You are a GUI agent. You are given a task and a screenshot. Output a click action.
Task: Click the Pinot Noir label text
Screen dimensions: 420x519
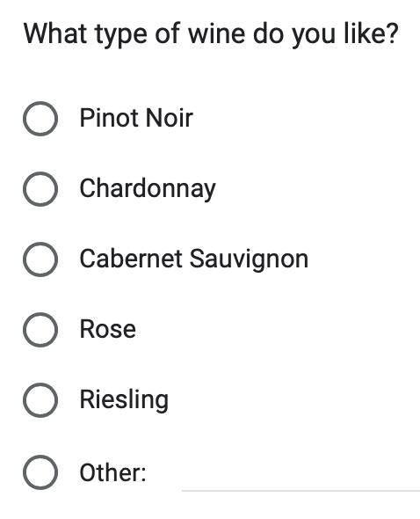(x=136, y=118)
